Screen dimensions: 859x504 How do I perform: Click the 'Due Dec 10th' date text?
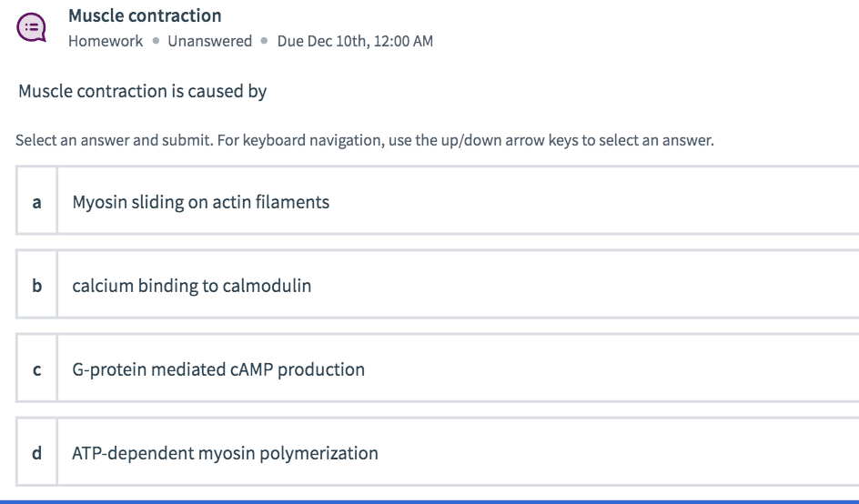[x=318, y=41]
